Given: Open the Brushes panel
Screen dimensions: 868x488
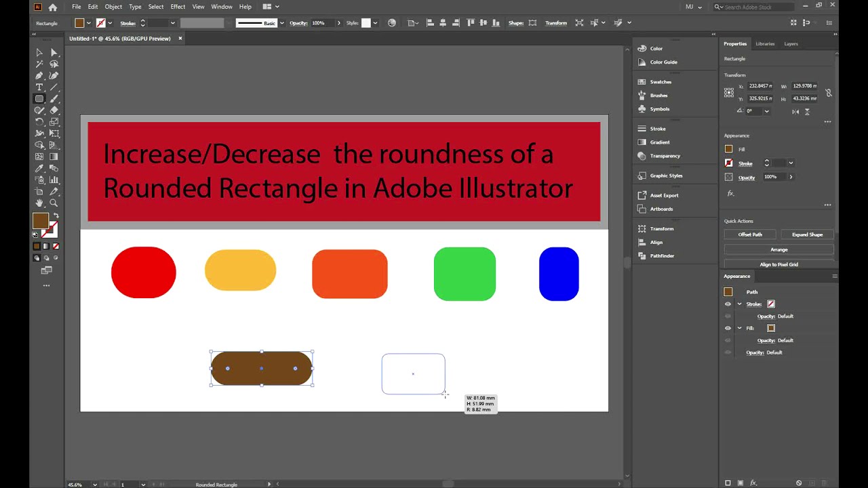Looking at the screenshot, I should tap(658, 96).
